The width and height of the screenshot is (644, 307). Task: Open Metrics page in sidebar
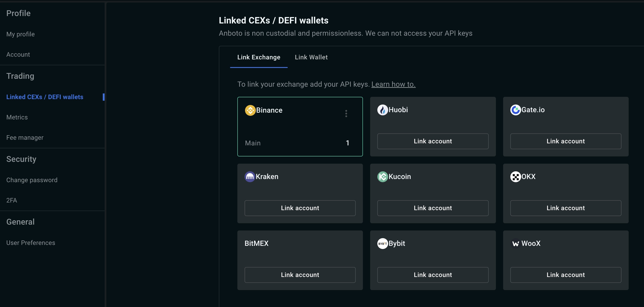pos(17,117)
